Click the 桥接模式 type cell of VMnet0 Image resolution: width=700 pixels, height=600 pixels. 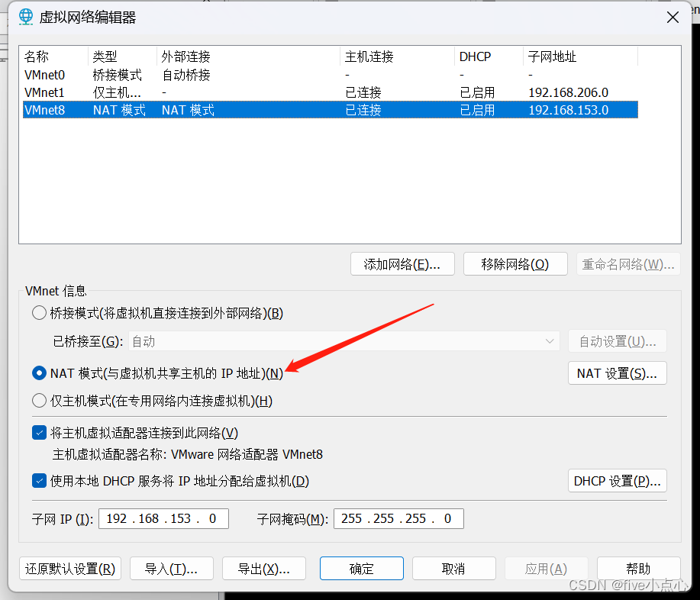pos(117,75)
